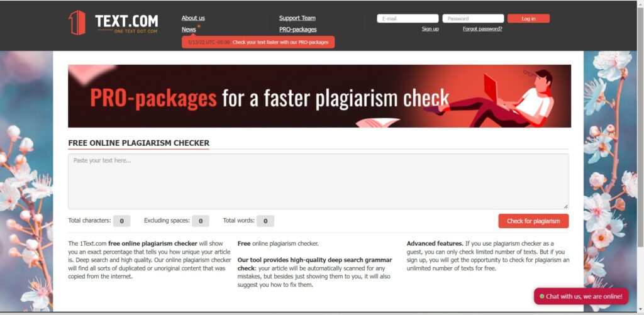The image size is (644, 315).
Task: Open the Support Team page
Action: pyautogui.click(x=297, y=18)
